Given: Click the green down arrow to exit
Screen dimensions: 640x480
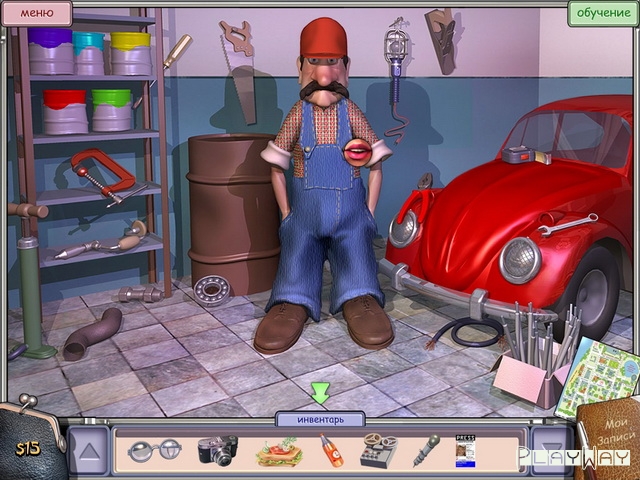Looking at the screenshot, I should click(x=319, y=393).
